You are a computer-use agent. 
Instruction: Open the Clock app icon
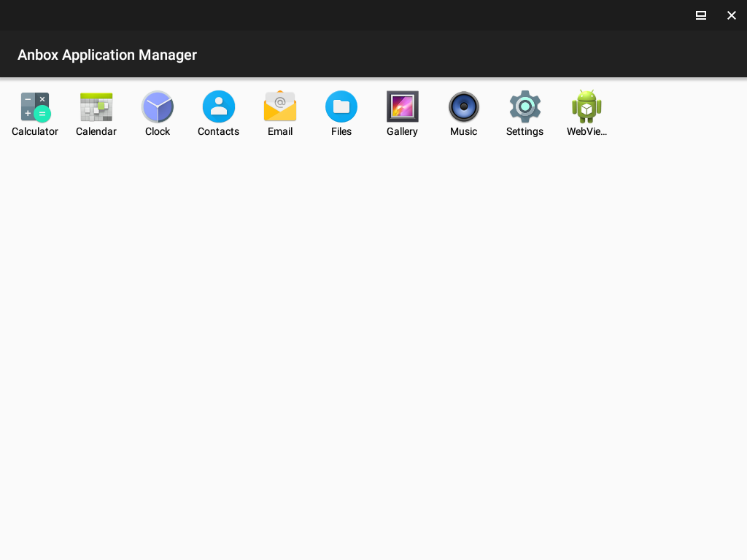(158, 106)
